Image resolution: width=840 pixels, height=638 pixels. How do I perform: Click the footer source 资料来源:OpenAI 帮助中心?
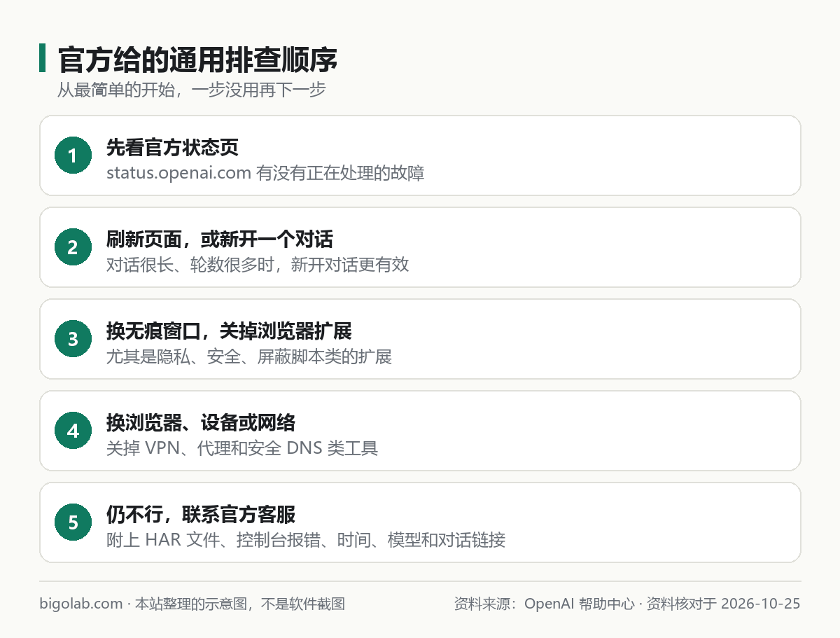545,604
